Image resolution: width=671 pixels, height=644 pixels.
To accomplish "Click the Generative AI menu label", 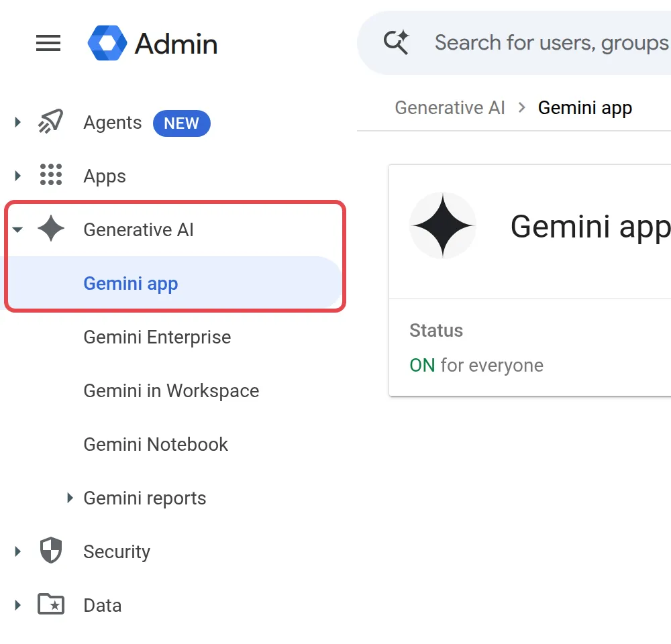I will tap(139, 230).
